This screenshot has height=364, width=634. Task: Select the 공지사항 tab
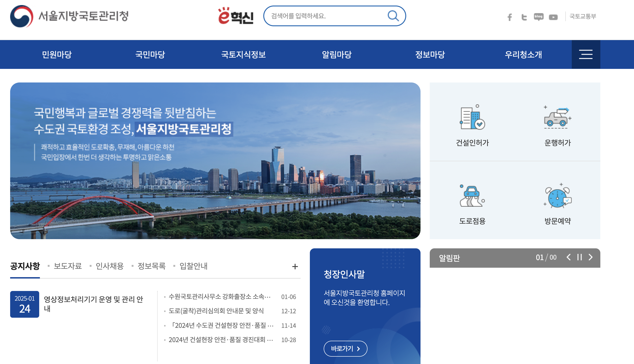tap(25, 266)
